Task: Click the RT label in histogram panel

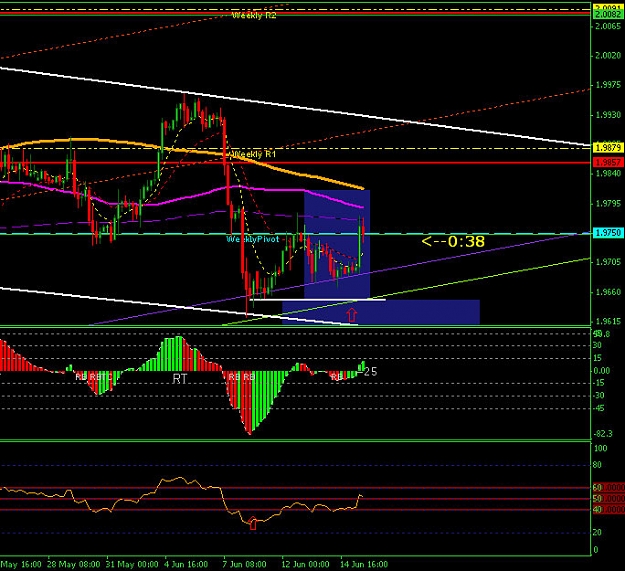Action: click(x=180, y=379)
